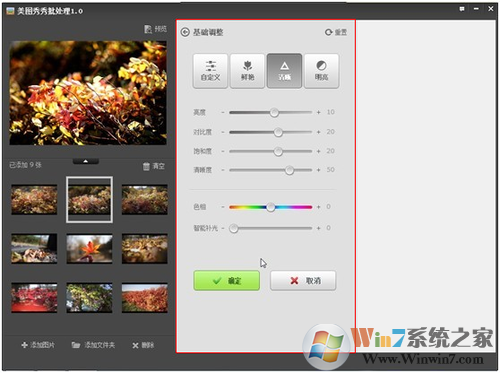The width and height of the screenshot is (500, 373).
Task: Go back using the arrow beside 基础调整
Action: (x=185, y=32)
